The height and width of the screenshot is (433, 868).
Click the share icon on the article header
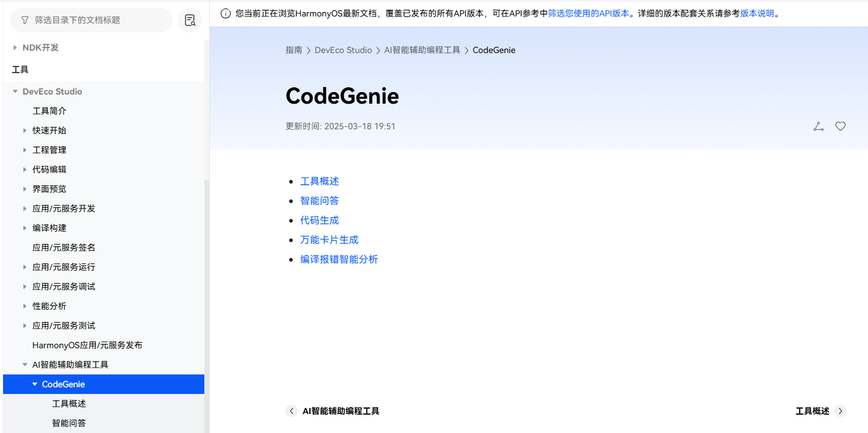818,126
